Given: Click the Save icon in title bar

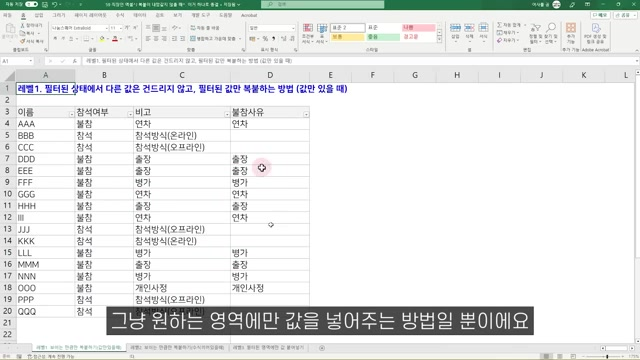Looking at the screenshot, I should 45,4.
